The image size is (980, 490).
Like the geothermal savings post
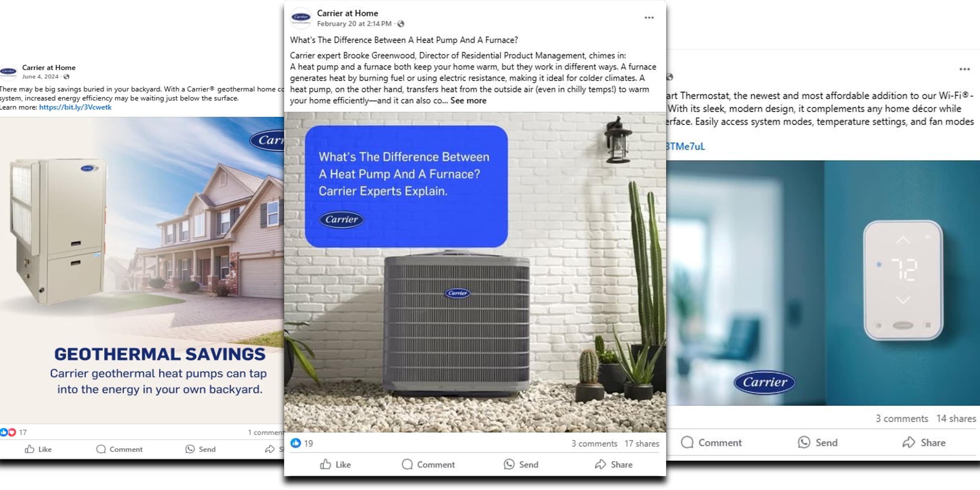pyautogui.click(x=38, y=449)
